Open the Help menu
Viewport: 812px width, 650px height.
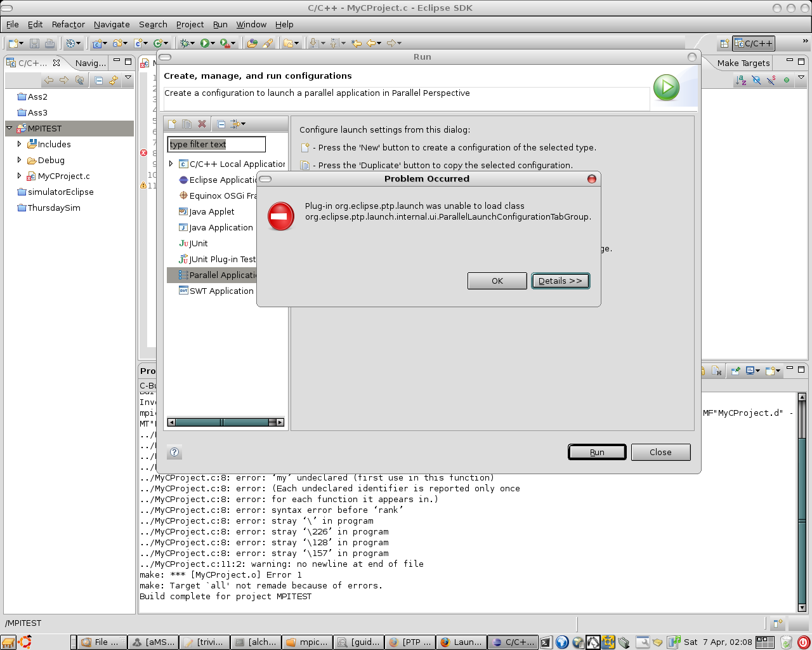point(284,24)
